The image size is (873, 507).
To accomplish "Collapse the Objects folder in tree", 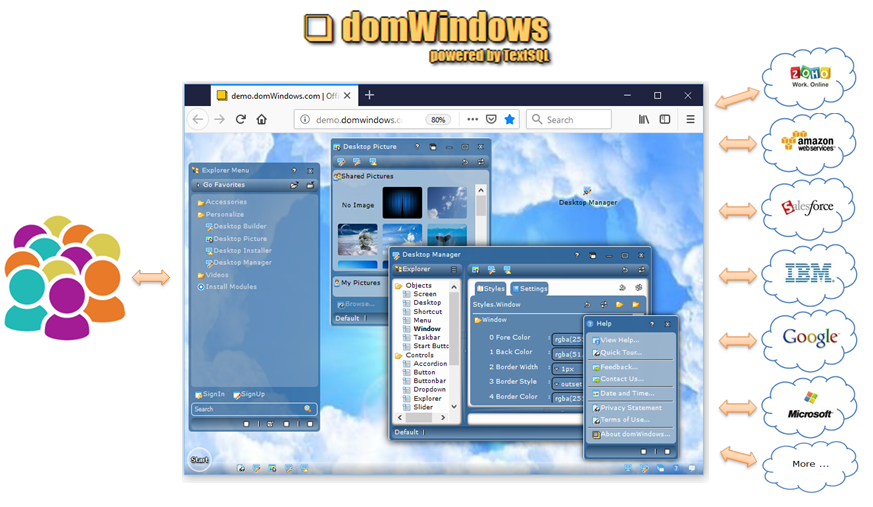I will (413, 286).
